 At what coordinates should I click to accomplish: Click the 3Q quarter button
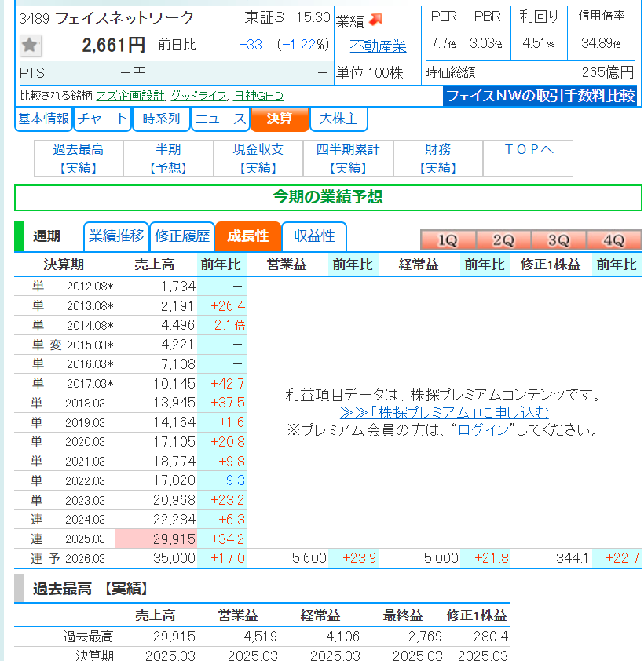click(x=558, y=240)
